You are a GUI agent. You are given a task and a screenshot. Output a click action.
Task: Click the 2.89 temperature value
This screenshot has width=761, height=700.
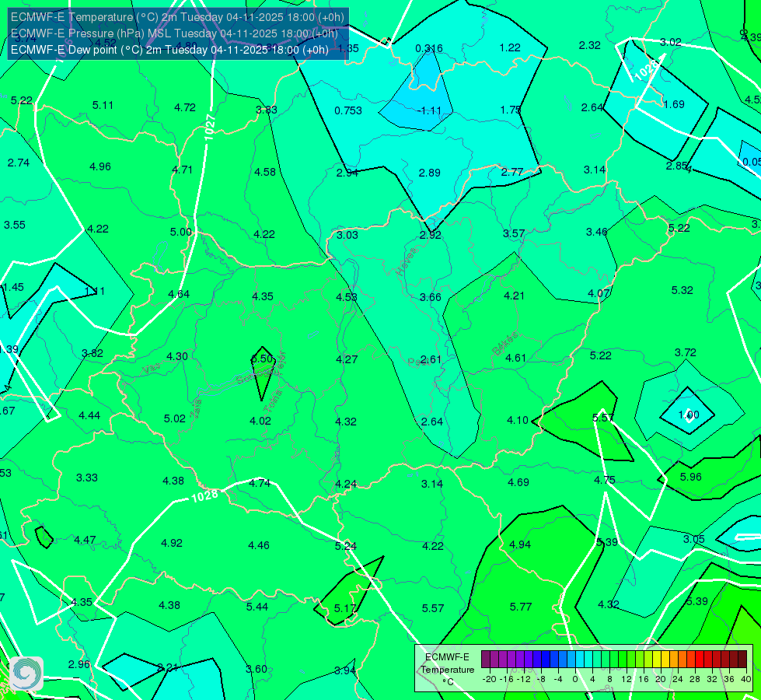430,173
